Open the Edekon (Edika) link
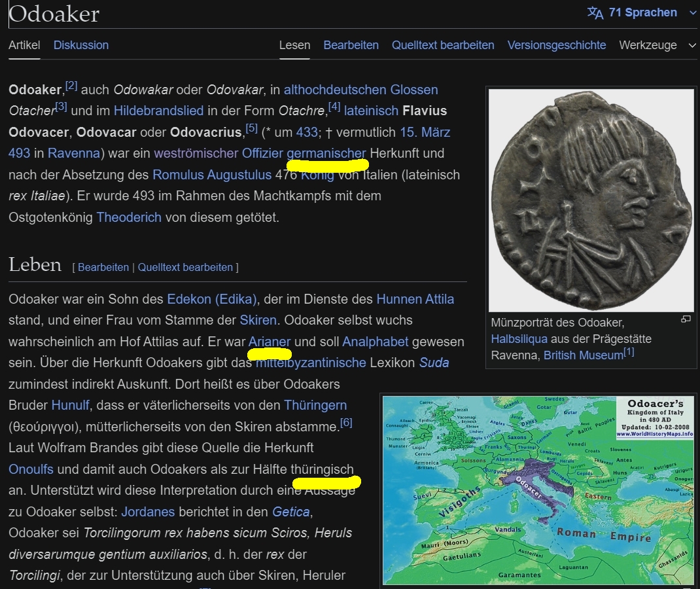The image size is (700, 589). [x=211, y=299]
